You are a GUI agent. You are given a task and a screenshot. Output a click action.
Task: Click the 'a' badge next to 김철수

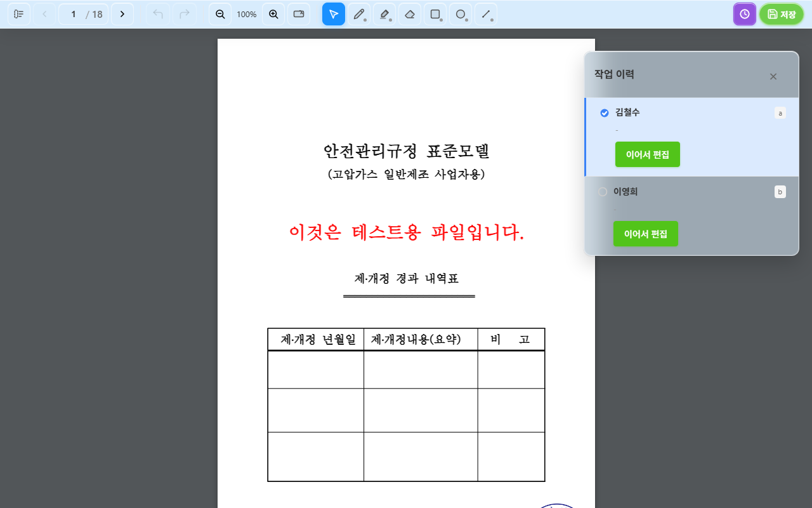click(x=780, y=113)
